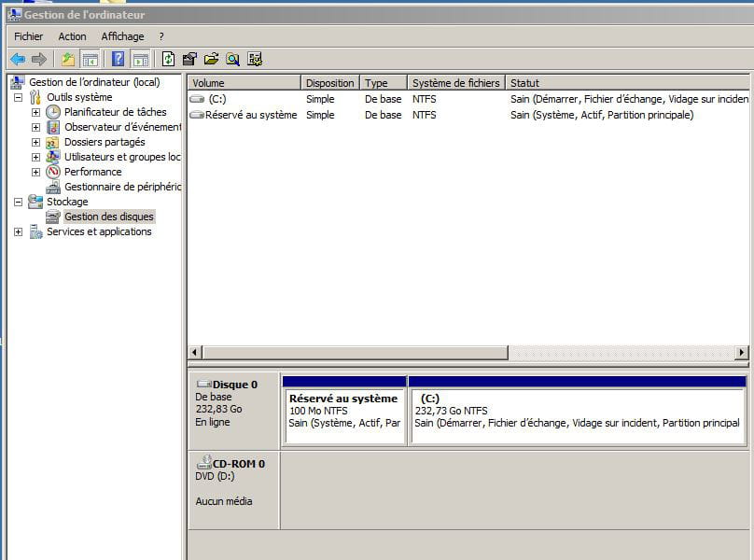Click the green Refresh page icon
The image size is (754, 560).
coord(168,59)
